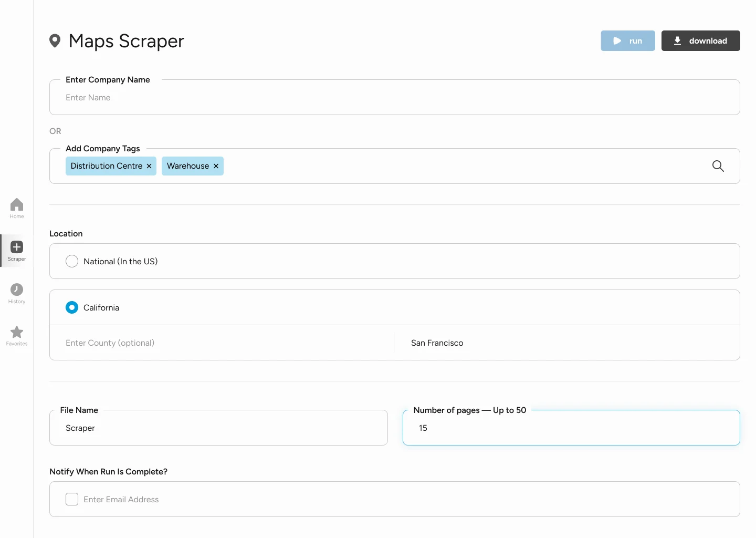Focus the Enter Company Name field
Image resolution: width=756 pixels, height=538 pixels.
395,97
